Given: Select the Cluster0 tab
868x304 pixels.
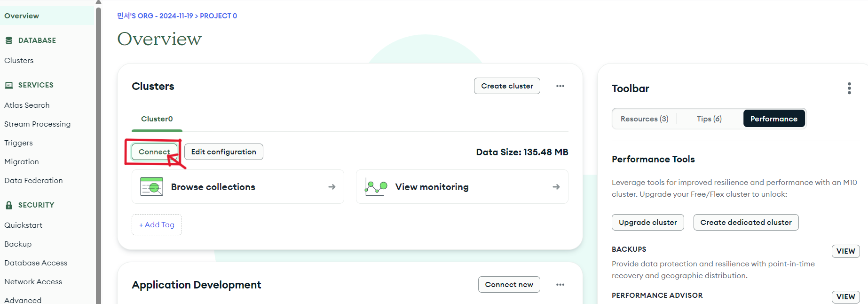Looking at the screenshot, I should 157,119.
